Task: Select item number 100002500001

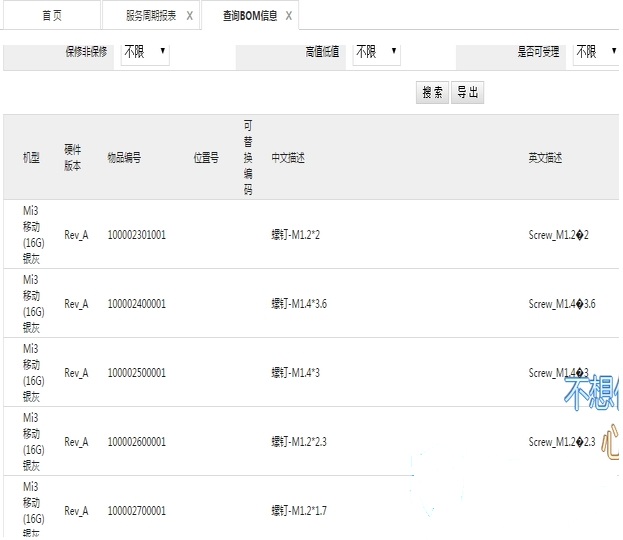Action: (136, 373)
